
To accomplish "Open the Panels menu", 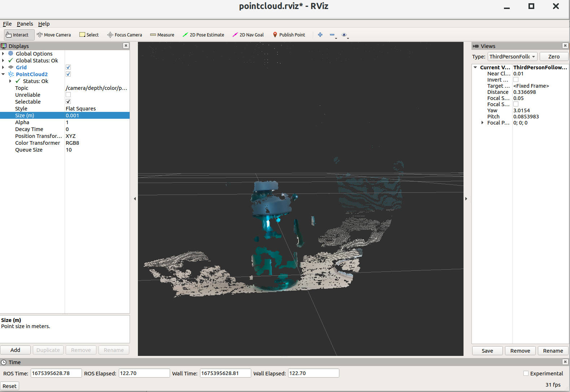I will (x=25, y=24).
